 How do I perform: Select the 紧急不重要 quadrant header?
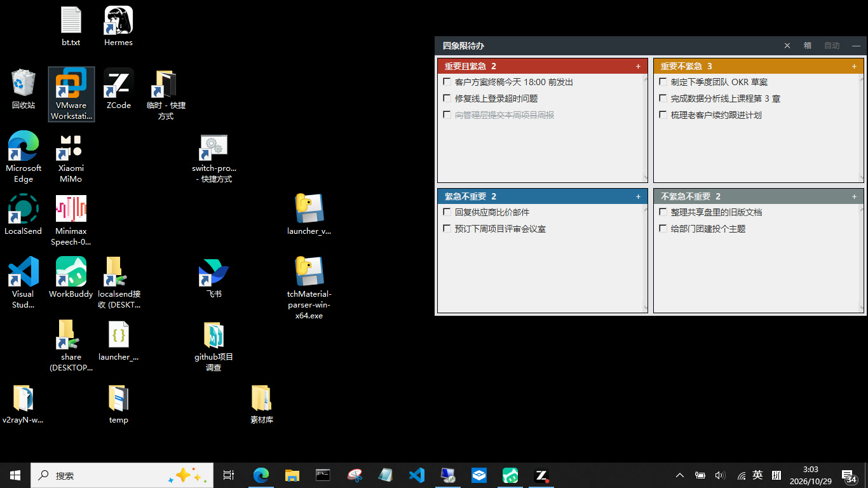543,196
